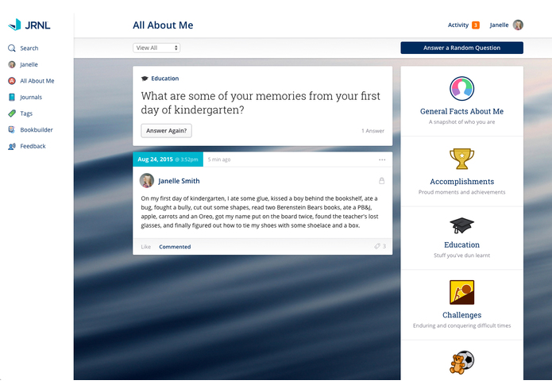Click Janelle Smith's entry avatar photo
The width and height of the screenshot is (552, 392).
[147, 181]
